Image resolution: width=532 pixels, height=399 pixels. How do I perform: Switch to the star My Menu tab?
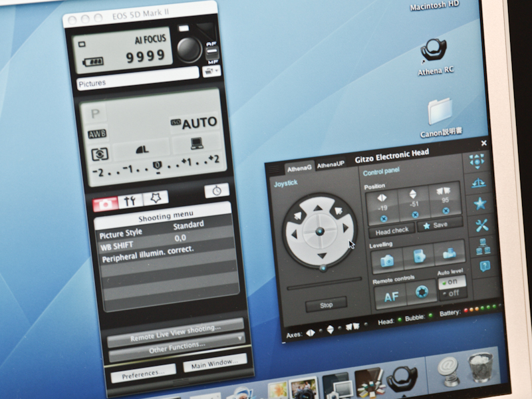coord(156,198)
